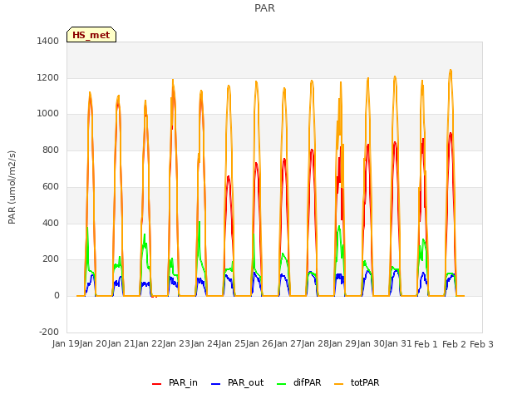
Task: Toggle the PAR_out legend entry
Action: (237, 382)
